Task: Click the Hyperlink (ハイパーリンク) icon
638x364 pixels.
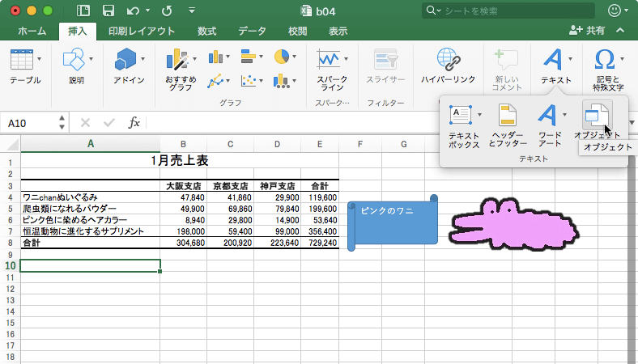Action: [x=448, y=59]
